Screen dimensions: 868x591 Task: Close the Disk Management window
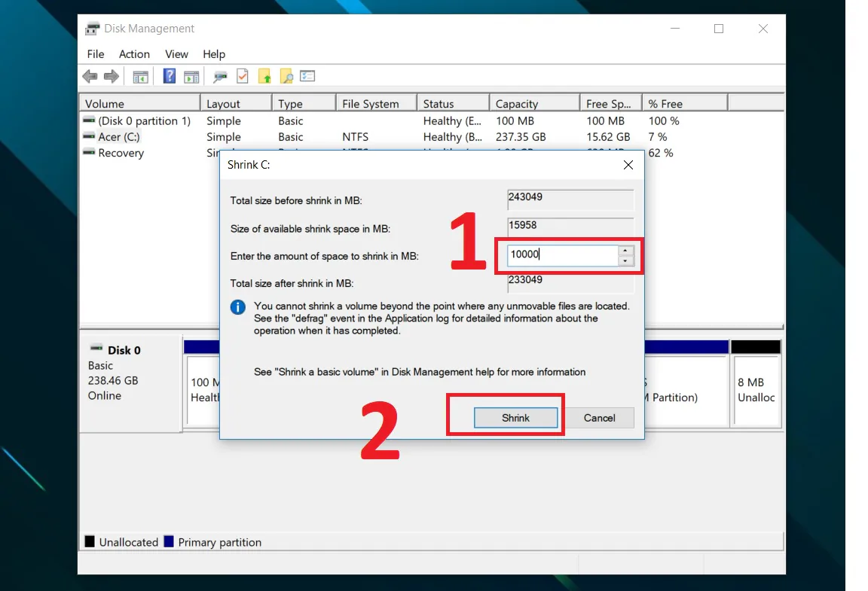[x=763, y=28]
